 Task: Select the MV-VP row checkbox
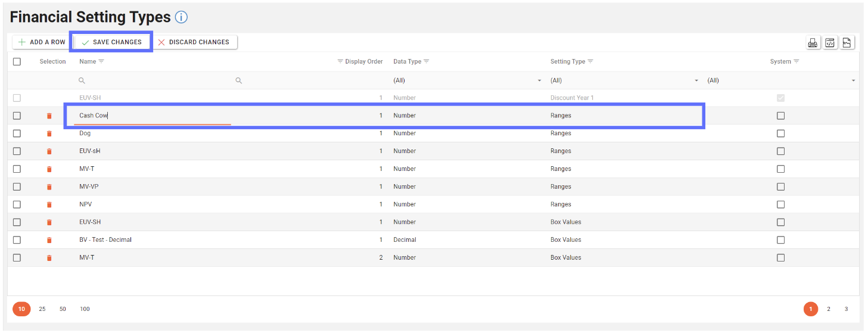point(17,186)
